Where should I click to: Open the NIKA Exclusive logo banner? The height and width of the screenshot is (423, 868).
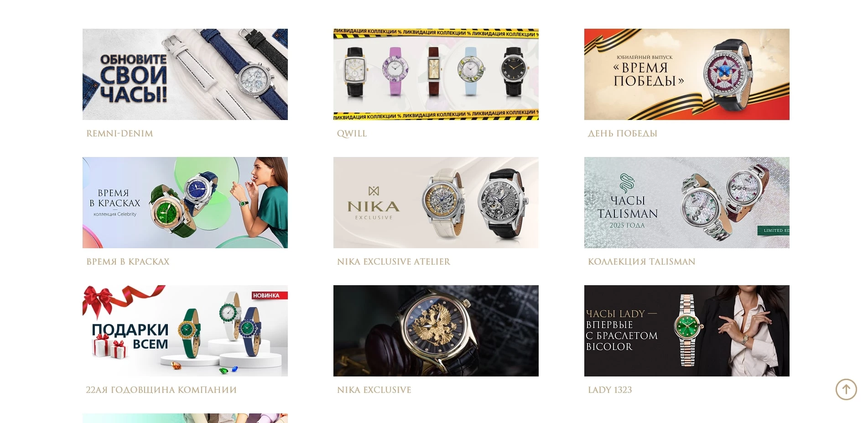tap(436, 203)
